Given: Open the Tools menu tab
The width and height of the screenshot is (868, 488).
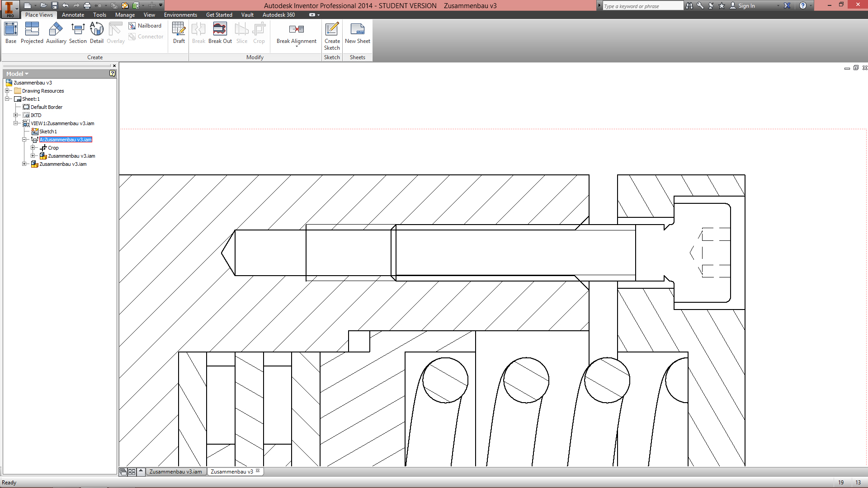Looking at the screenshot, I should (x=99, y=14).
